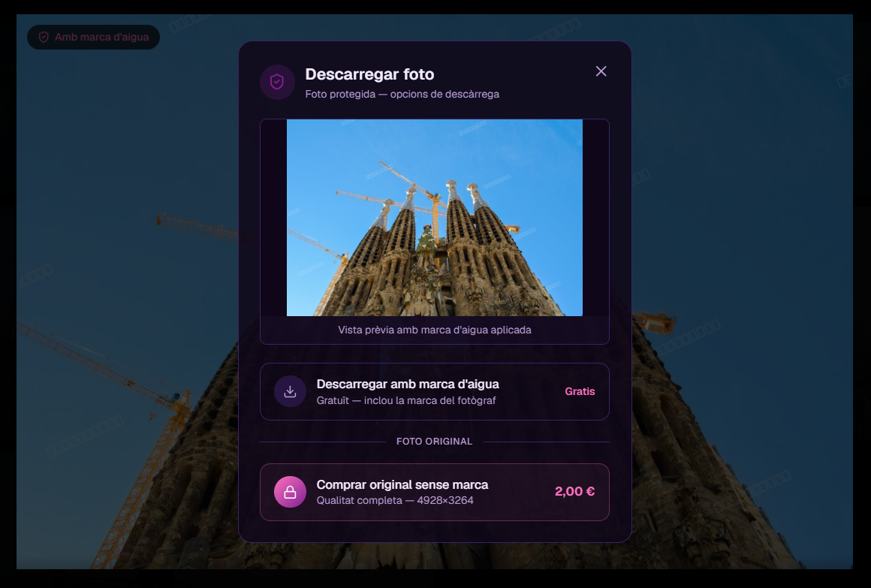Click the Amb marca d'aigua badge
This screenshot has height=588, width=871.
click(93, 38)
